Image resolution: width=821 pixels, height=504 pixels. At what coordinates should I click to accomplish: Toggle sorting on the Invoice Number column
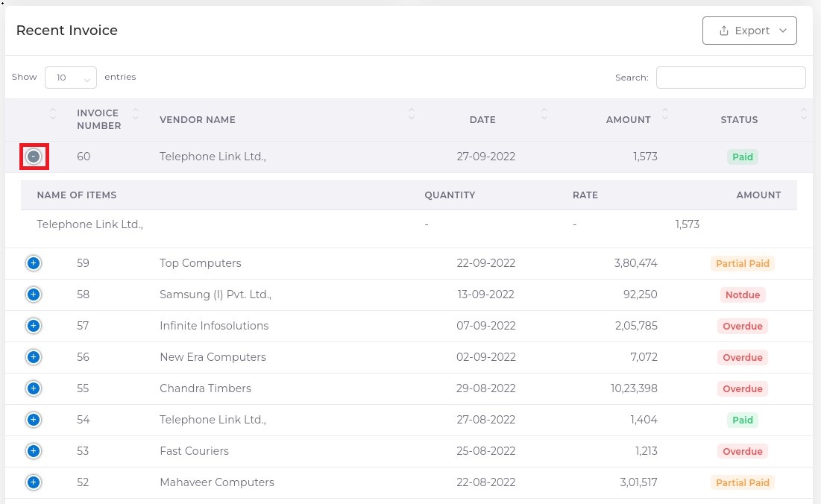(135, 114)
